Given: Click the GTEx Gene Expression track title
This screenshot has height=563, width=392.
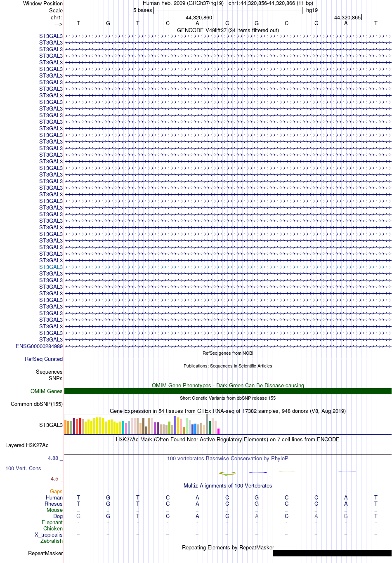Looking at the screenshot, I should coord(228,411).
